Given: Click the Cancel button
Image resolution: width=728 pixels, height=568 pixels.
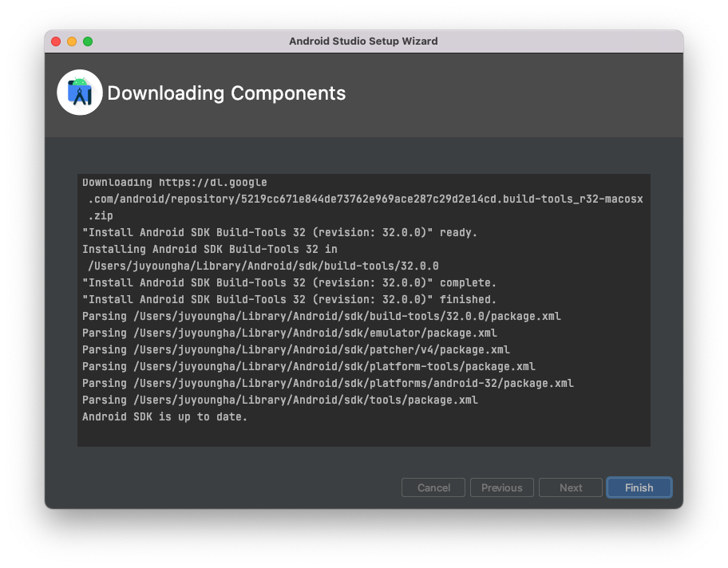Looking at the screenshot, I should pyautogui.click(x=433, y=487).
